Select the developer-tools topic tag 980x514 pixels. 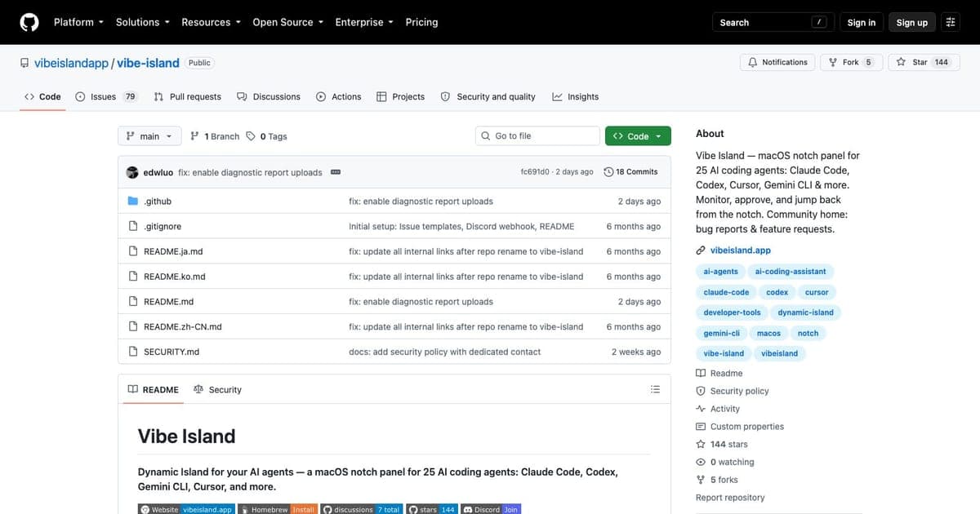(732, 312)
